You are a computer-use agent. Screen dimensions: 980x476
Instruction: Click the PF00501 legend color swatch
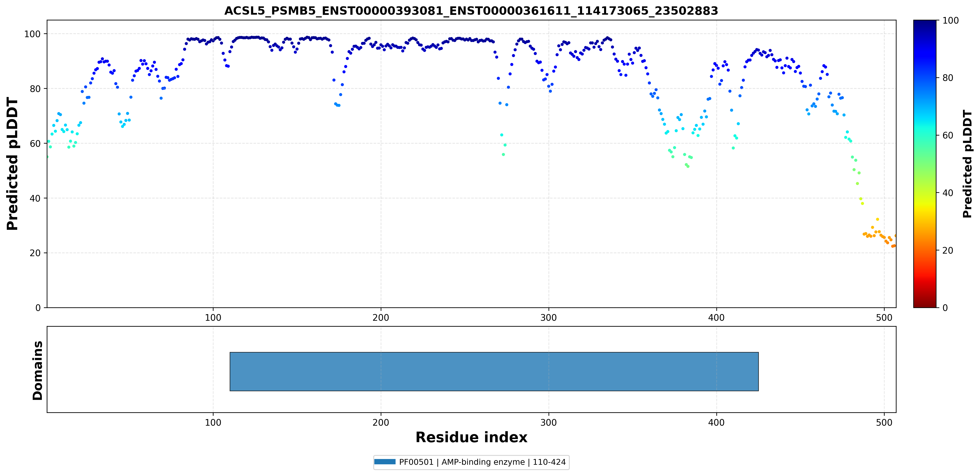[385, 462]
